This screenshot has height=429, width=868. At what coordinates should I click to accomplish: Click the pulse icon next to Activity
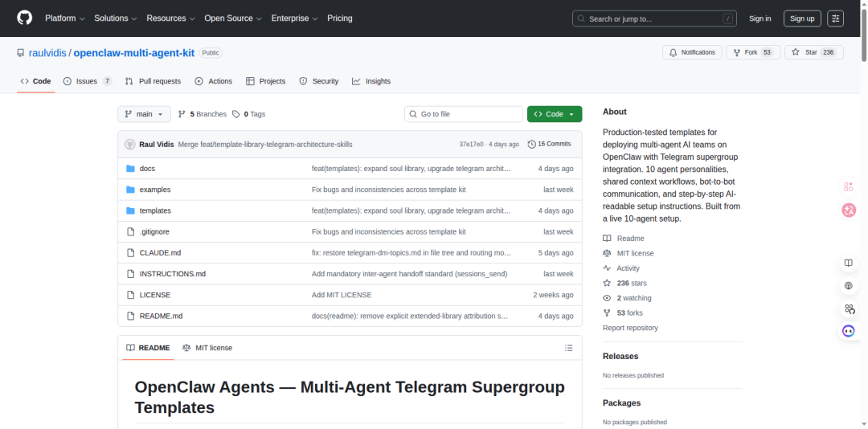tap(607, 268)
